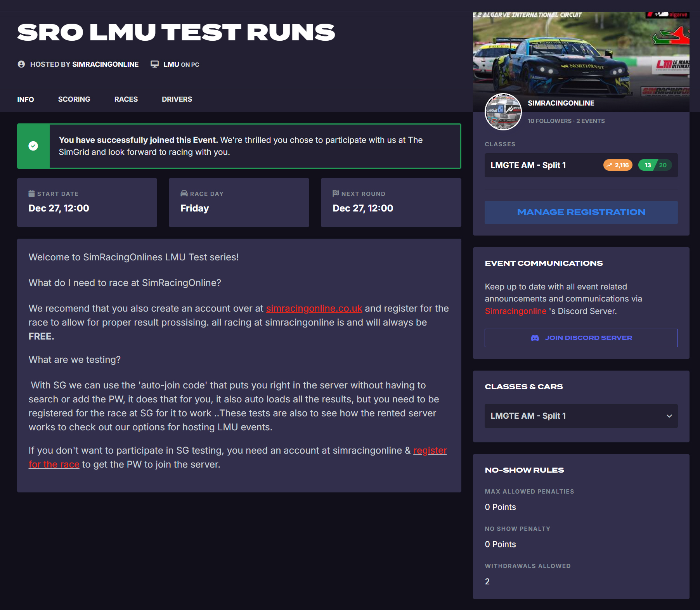The image size is (700, 610).
Task: View the DRIVERS tab
Action: point(177,99)
